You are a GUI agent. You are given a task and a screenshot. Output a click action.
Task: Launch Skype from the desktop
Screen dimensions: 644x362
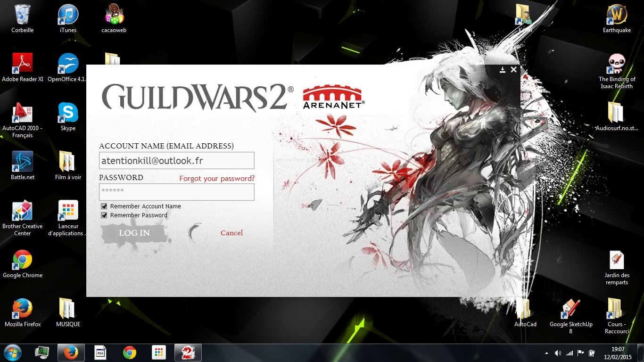pyautogui.click(x=68, y=116)
